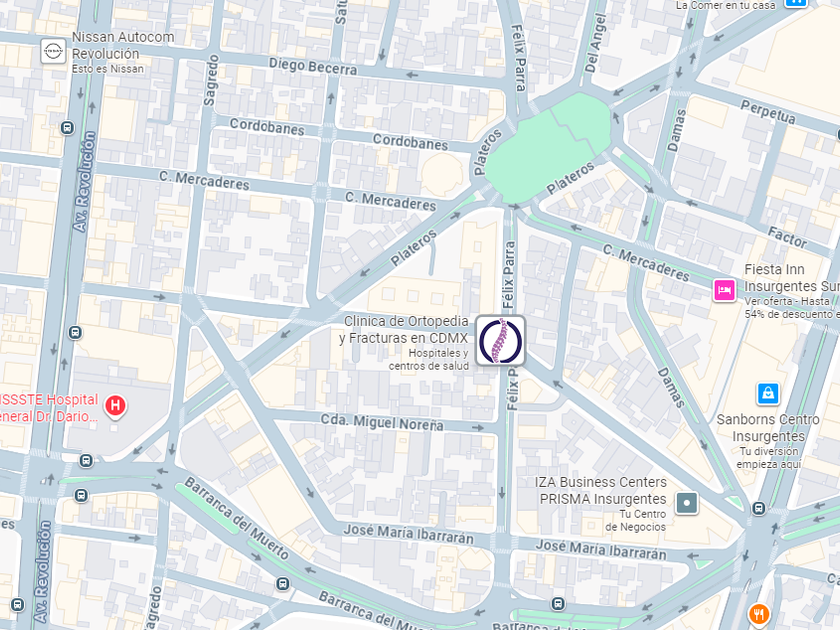Select the Cda. Miguel Noreña street label

pyautogui.click(x=382, y=422)
